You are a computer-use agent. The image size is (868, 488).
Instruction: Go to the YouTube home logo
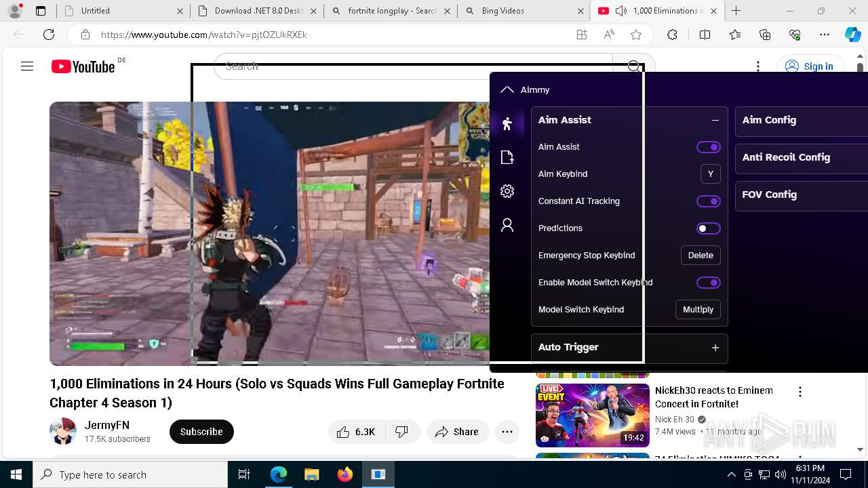(83, 66)
